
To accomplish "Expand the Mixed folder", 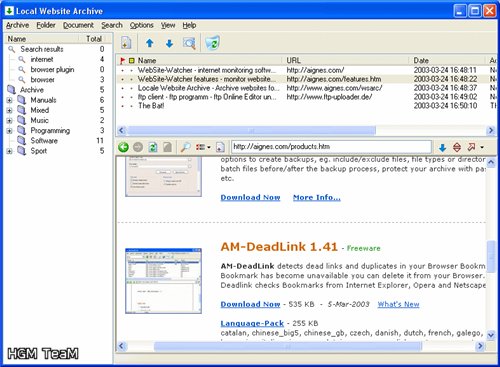I will point(9,110).
